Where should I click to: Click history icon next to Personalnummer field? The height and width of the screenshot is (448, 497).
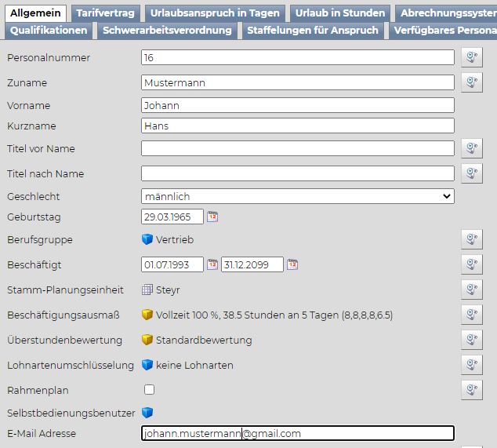coord(471,57)
